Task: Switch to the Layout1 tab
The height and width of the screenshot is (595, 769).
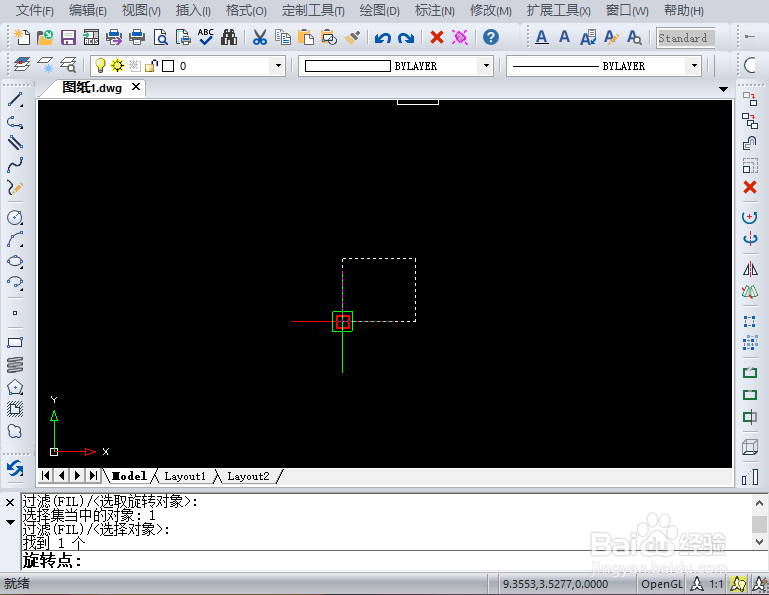Action: [185, 476]
